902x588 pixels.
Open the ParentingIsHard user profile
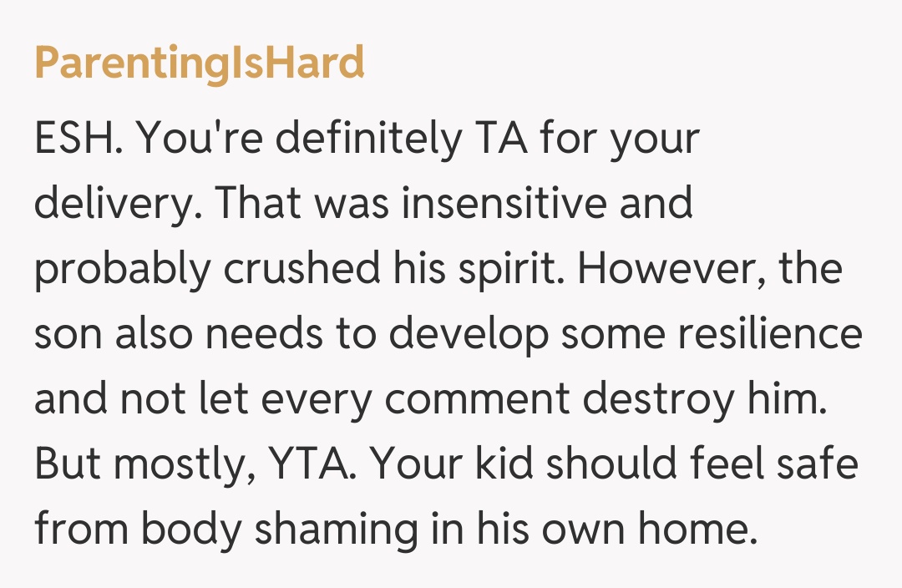point(199,63)
